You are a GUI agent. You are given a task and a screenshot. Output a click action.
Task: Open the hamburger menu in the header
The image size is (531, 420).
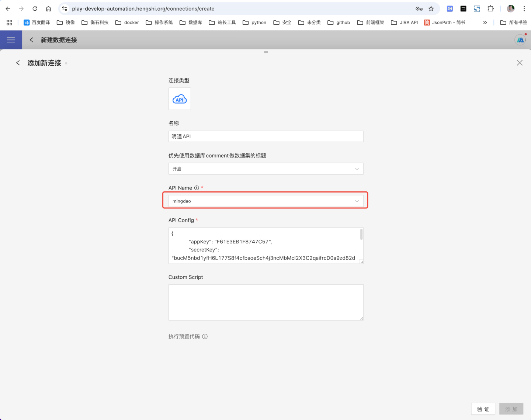tap(11, 40)
